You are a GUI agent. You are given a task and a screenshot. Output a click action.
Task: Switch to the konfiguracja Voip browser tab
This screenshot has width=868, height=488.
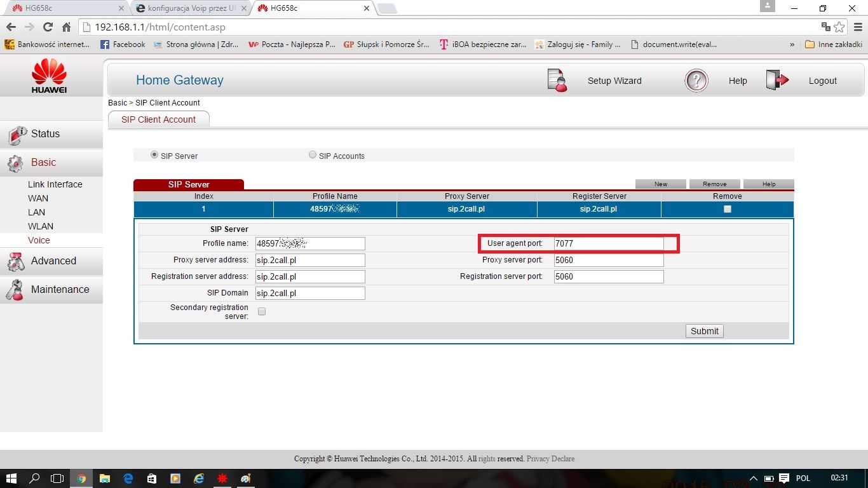191,8
